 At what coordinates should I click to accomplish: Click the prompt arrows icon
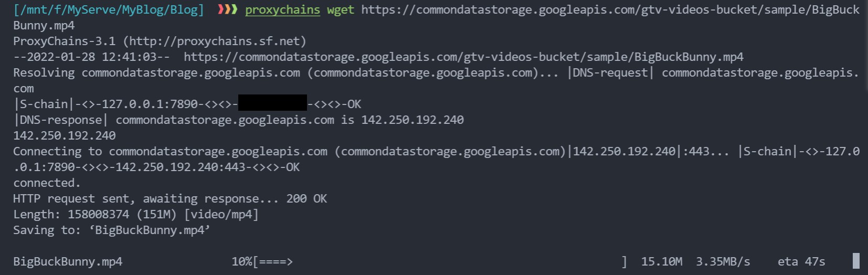coord(227,9)
